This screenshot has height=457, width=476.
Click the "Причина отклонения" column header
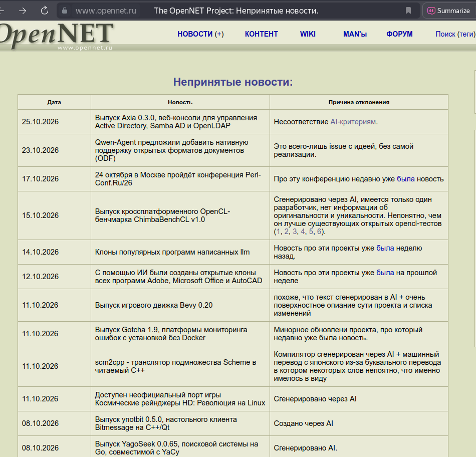pyautogui.click(x=359, y=102)
